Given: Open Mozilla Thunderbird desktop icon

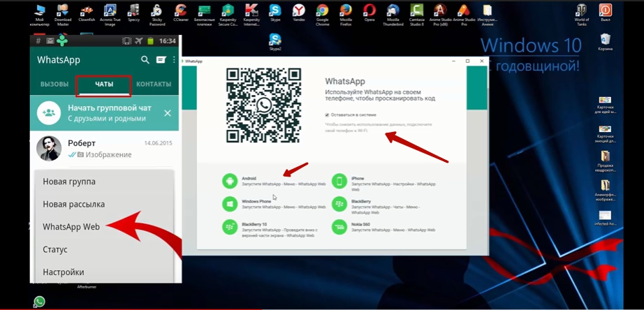Looking at the screenshot, I should [393, 15].
